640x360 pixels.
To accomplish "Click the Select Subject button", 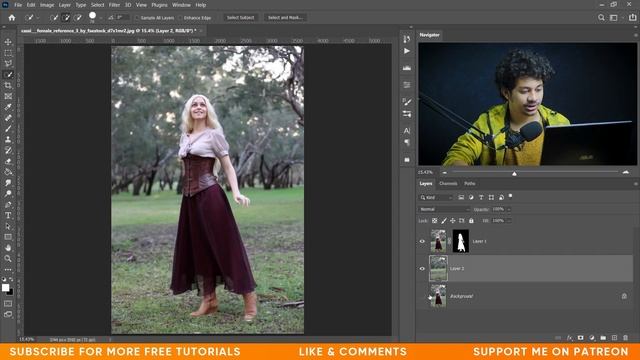I will point(240,18).
